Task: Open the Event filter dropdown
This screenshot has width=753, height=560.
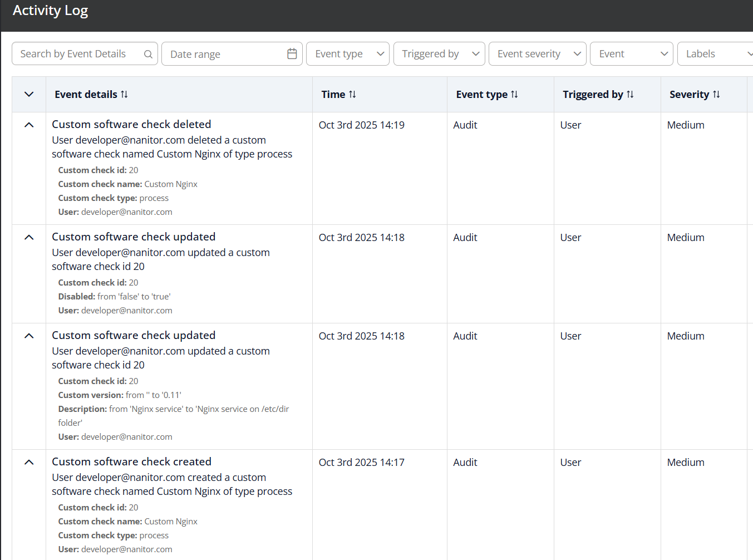Action: [x=631, y=54]
